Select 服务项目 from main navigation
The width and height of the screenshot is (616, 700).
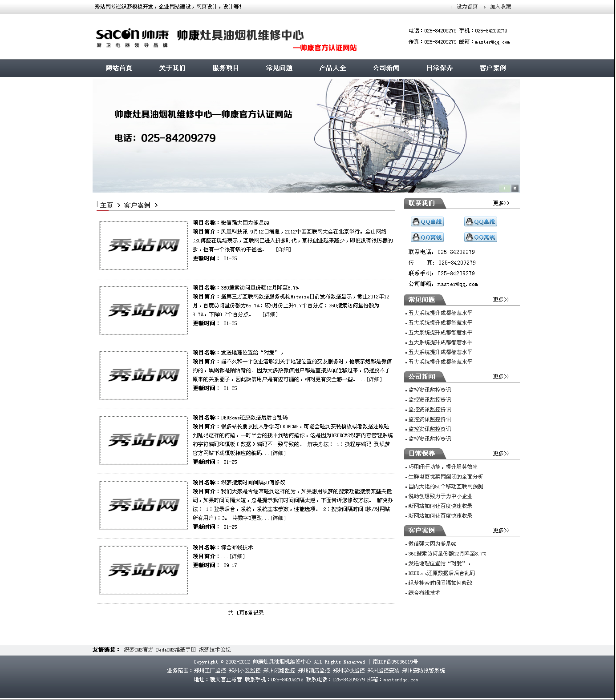click(226, 68)
